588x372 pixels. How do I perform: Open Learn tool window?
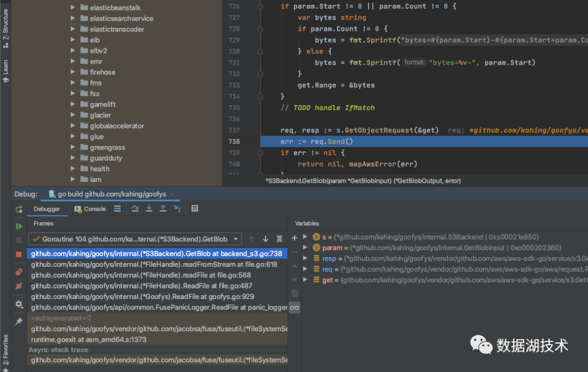[x=5, y=72]
